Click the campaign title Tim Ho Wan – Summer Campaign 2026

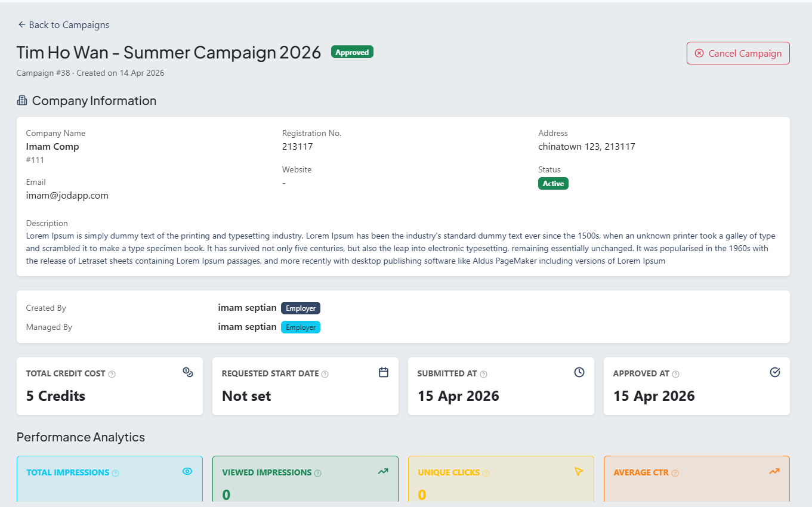tap(169, 52)
